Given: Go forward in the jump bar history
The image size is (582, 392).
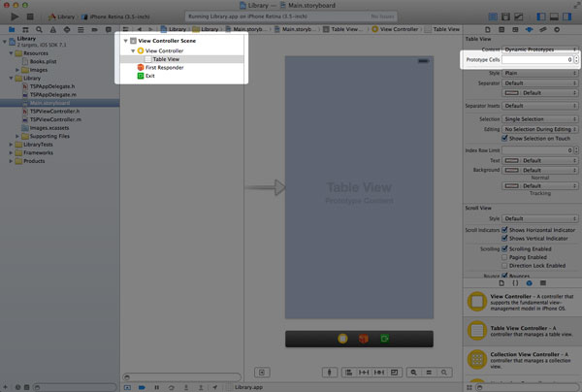Looking at the screenshot, I should click(150, 29).
